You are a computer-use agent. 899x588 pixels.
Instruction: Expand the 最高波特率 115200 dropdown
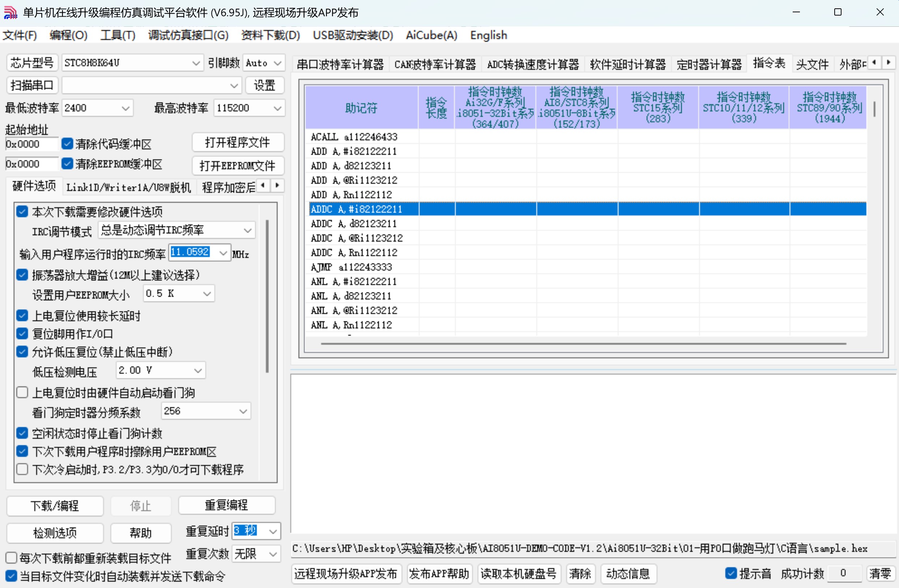point(277,108)
